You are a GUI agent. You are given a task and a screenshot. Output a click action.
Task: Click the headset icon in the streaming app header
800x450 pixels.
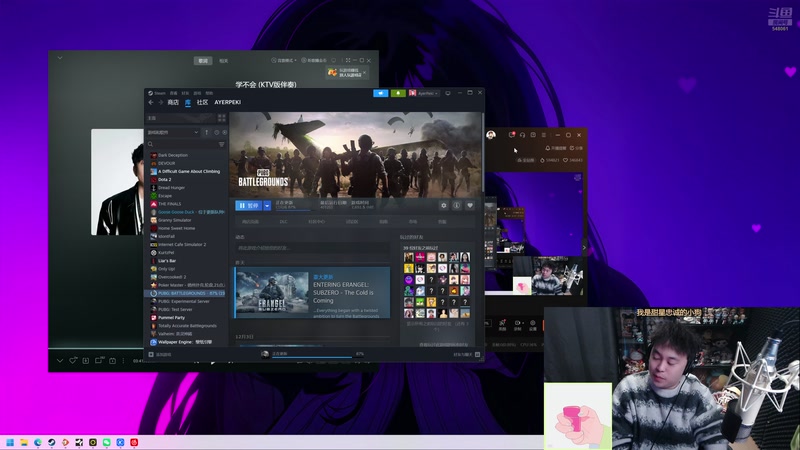(522, 135)
